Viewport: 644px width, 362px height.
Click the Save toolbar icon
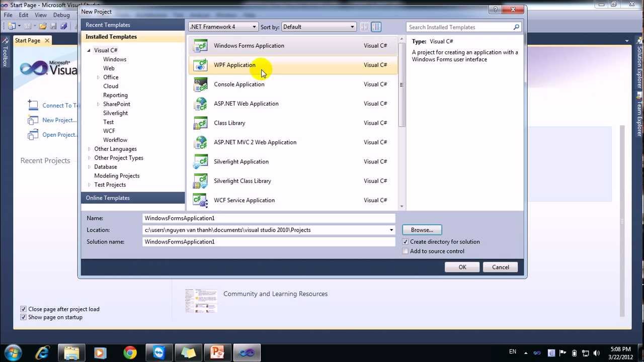pos(53,26)
